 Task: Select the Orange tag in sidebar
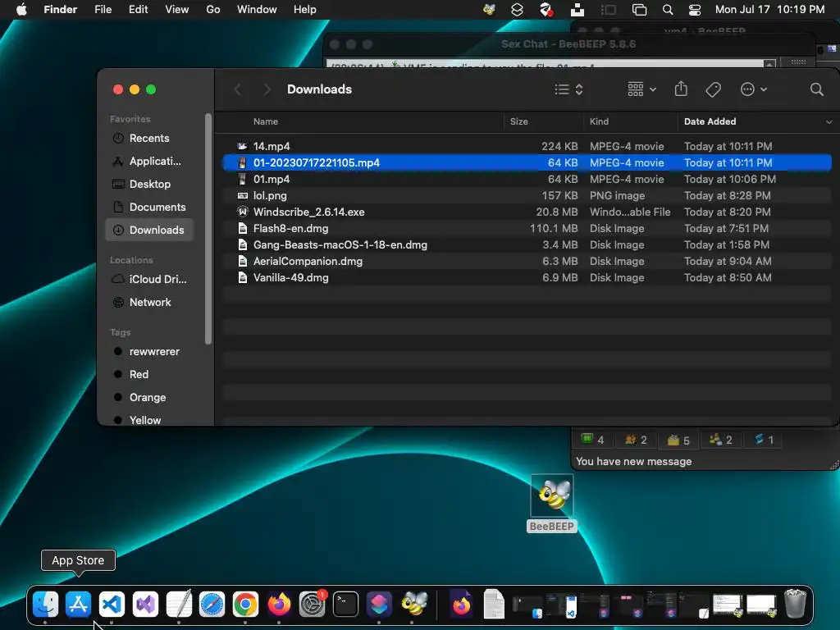pos(149,398)
